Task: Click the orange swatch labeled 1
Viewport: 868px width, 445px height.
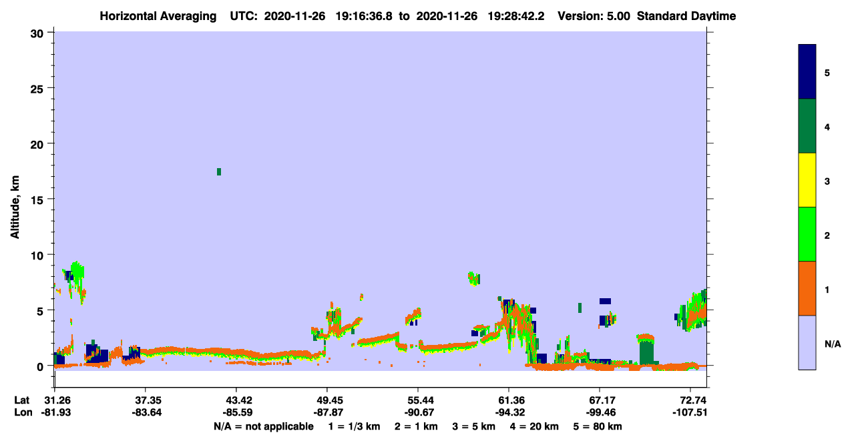Action: 807,288
